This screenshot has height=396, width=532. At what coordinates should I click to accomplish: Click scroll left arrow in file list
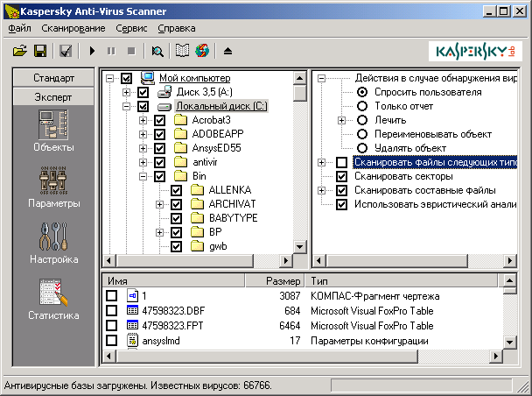[108, 357]
